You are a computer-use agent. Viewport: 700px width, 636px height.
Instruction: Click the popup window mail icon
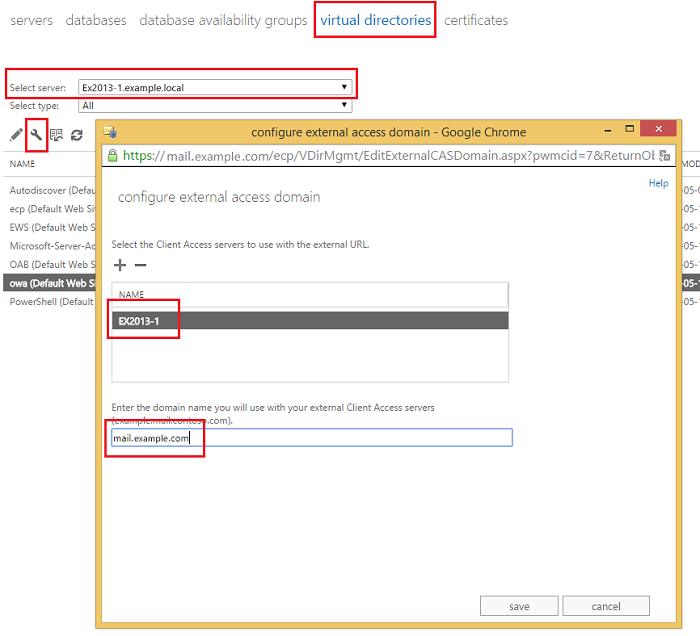tap(110, 132)
